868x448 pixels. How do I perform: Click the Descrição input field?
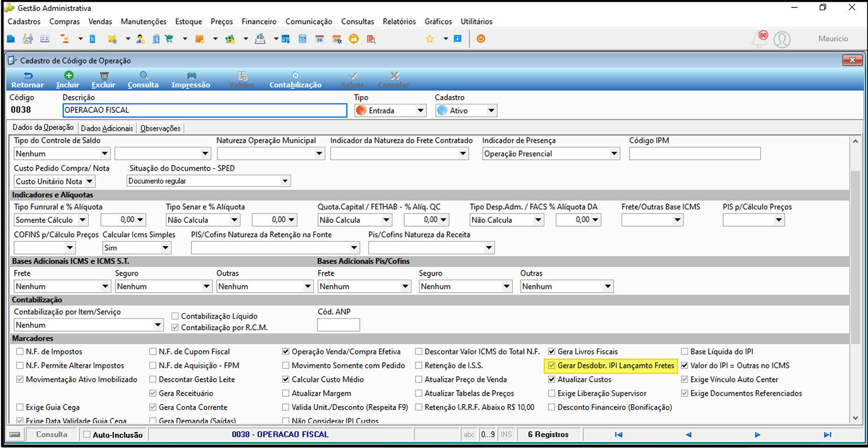(x=205, y=110)
